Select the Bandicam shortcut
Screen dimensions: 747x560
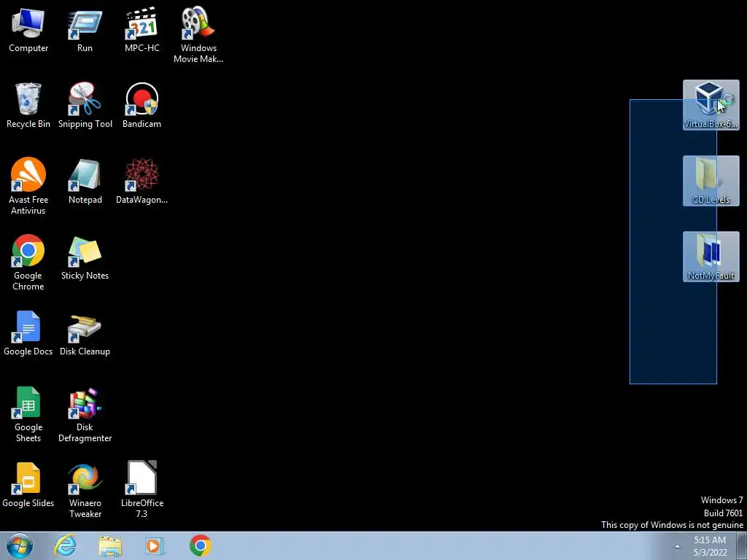pos(142,106)
